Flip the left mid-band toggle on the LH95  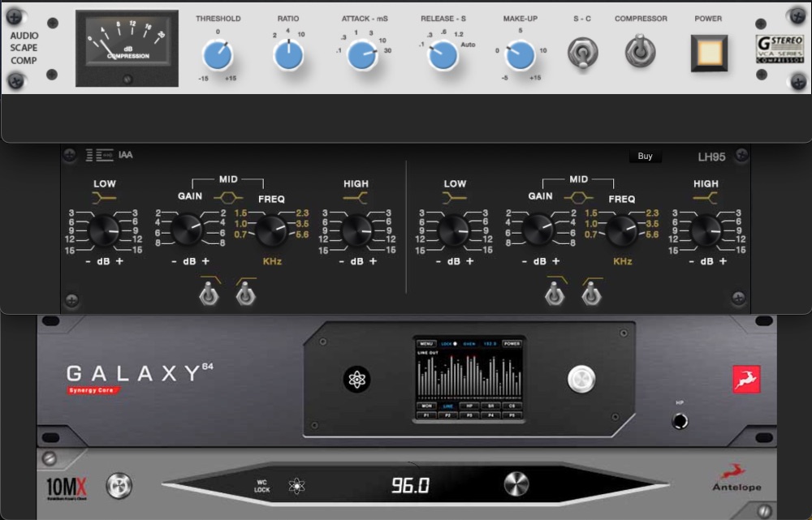point(209,294)
